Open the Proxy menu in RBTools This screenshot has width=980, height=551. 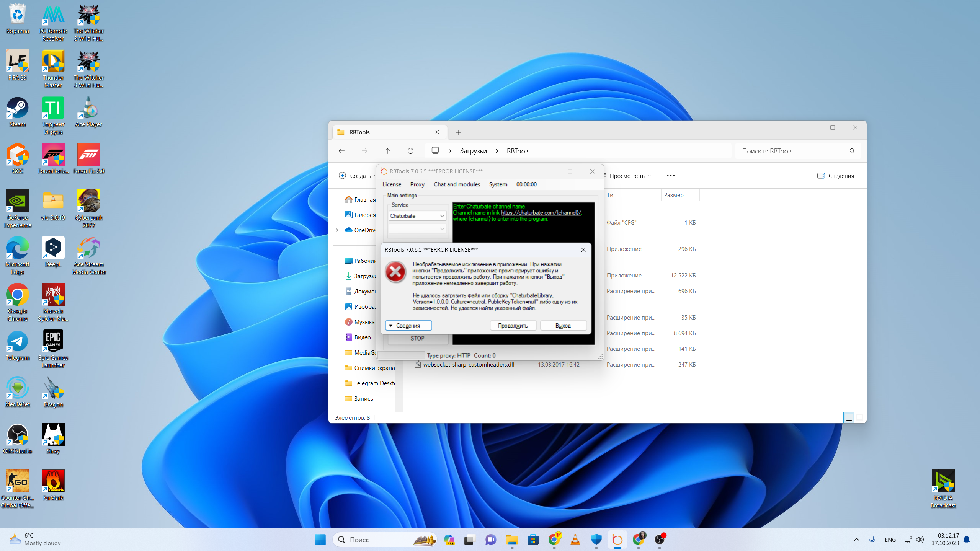coord(417,184)
